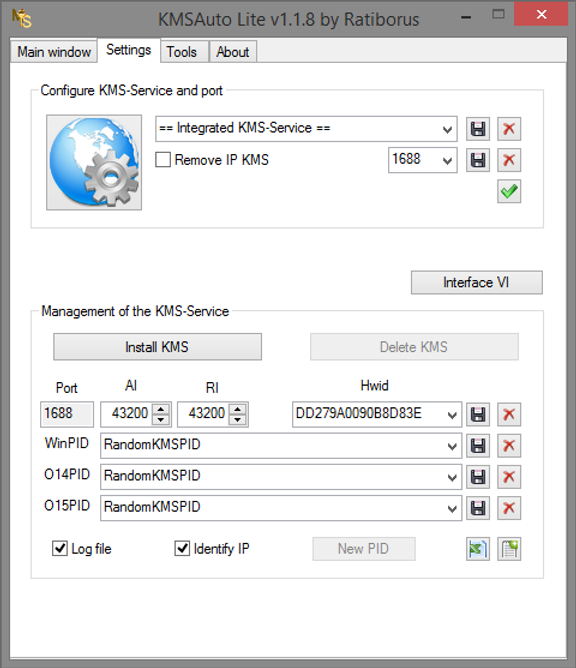Screen dimensions: 576x668
Task: Delete the KMS-Service server entry
Action: point(509,129)
